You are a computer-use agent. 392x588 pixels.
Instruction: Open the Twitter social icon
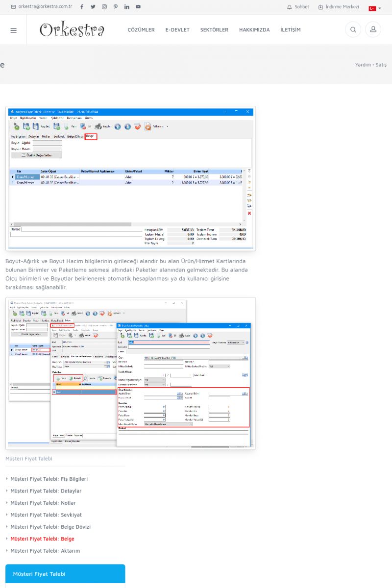click(x=93, y=7)
